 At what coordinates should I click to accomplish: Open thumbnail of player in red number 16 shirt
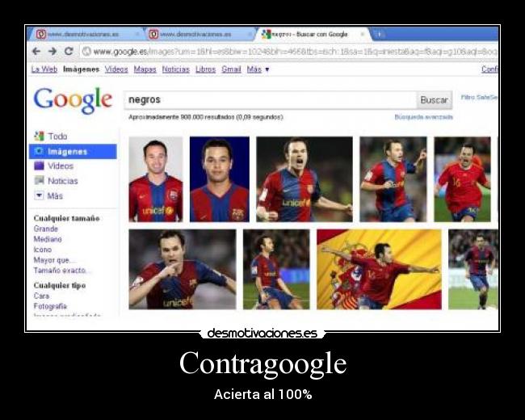pos(462,179)
